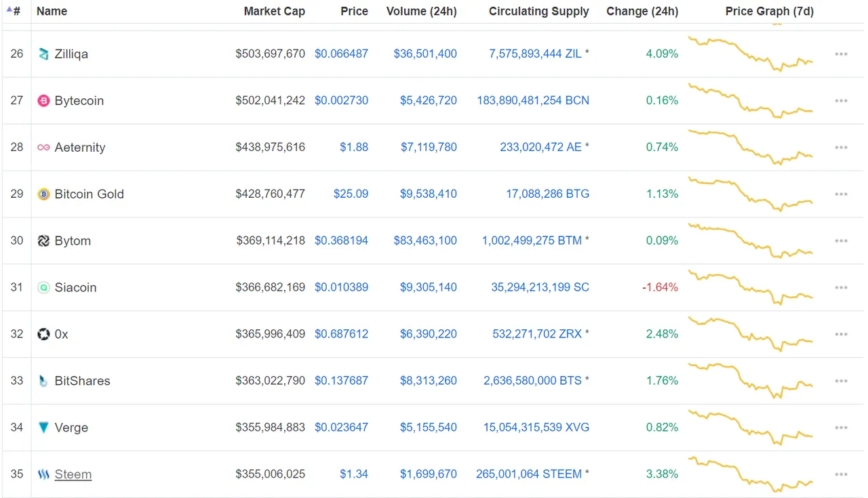Sort by Circulating Supply column header

tap(539, 12)
